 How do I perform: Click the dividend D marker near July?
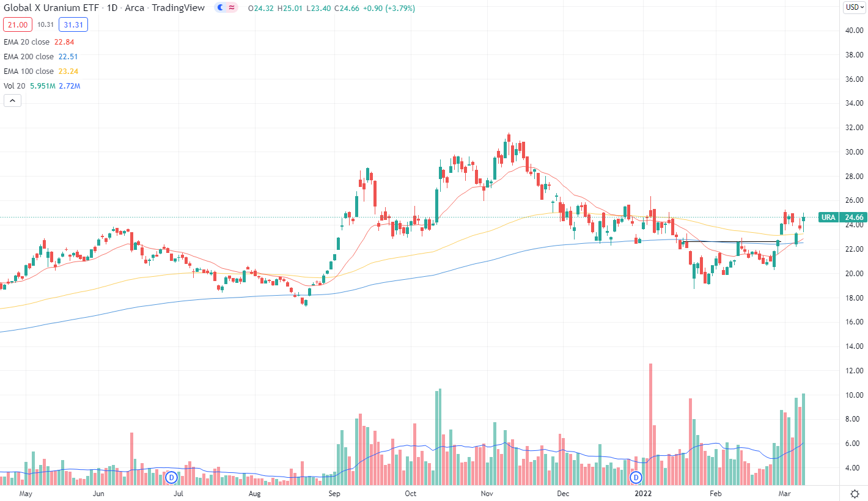pos(172,477)
